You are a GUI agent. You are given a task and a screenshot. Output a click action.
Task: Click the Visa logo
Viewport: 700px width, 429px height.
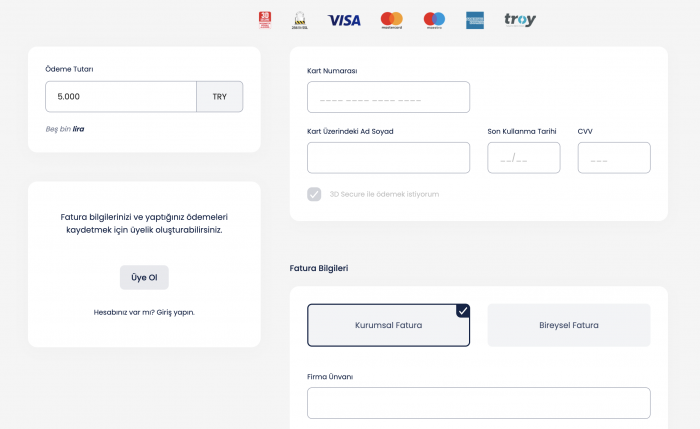(x=344, y=20)
